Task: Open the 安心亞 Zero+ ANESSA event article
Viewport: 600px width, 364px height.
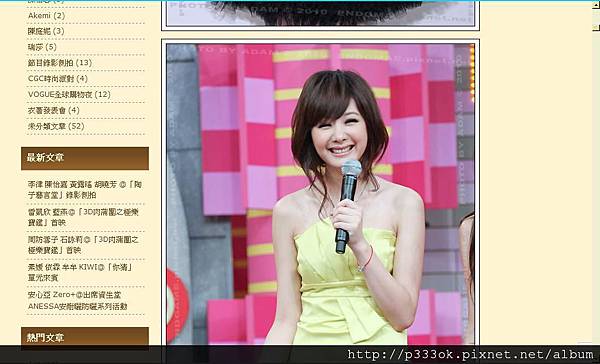Action: click(78, 300)
